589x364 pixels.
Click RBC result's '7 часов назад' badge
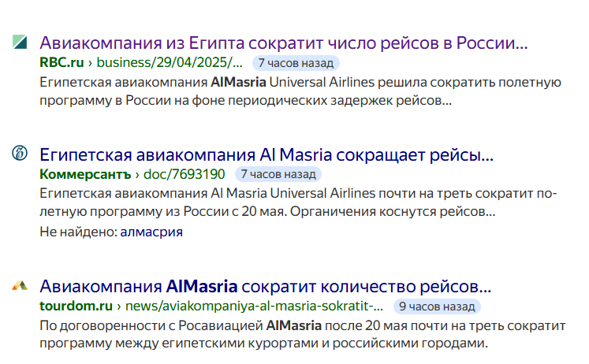[x=296, y=63]
